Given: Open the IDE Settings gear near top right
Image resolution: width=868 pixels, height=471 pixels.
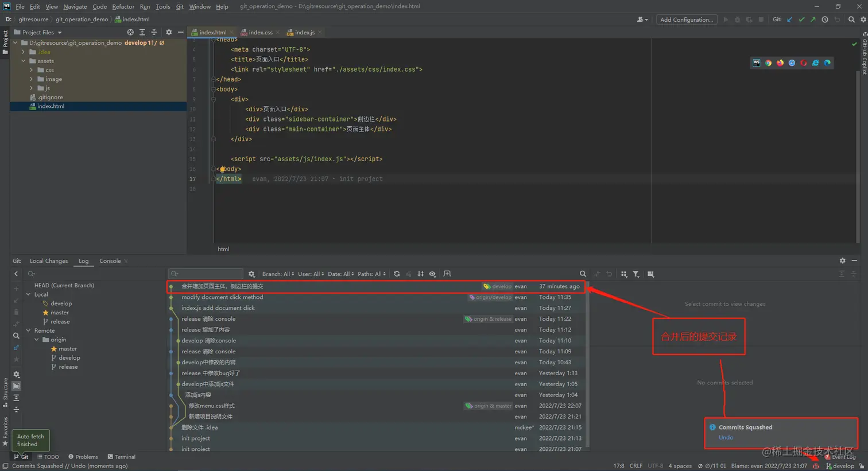Looking at the screenshot, I should [x=863, y=19].
